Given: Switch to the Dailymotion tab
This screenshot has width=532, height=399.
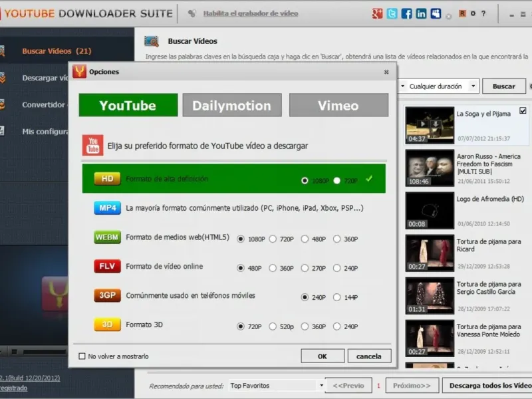Looking at the screenshot, I should [x=232, y=105].
